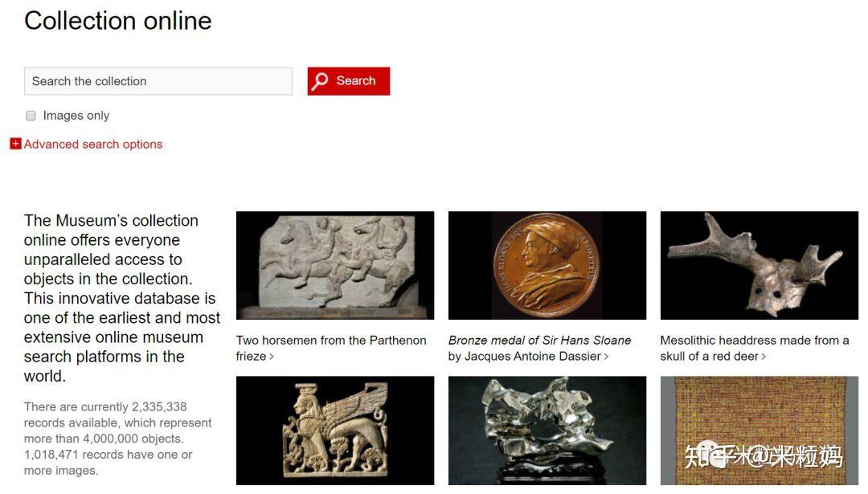868x494 pixels.
Task: Click the arrow after Parthenon frieze caption
Action: point(272,357)
